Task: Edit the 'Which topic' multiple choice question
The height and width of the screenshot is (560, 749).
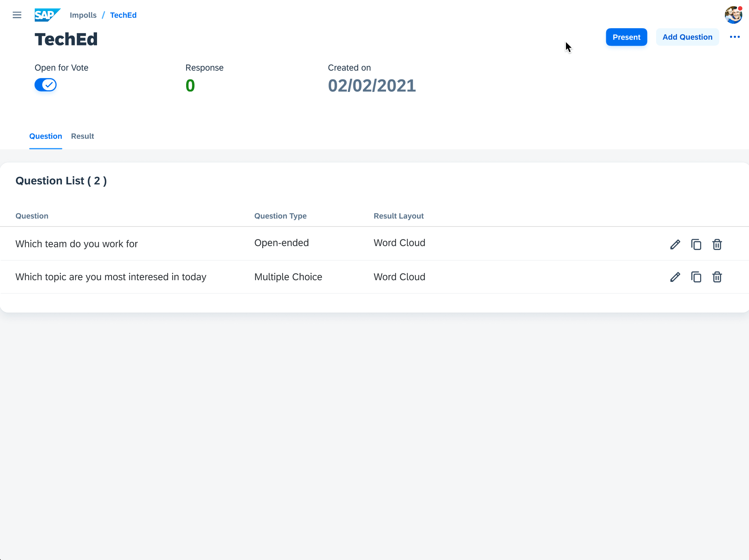Action: tap(675, 277)
